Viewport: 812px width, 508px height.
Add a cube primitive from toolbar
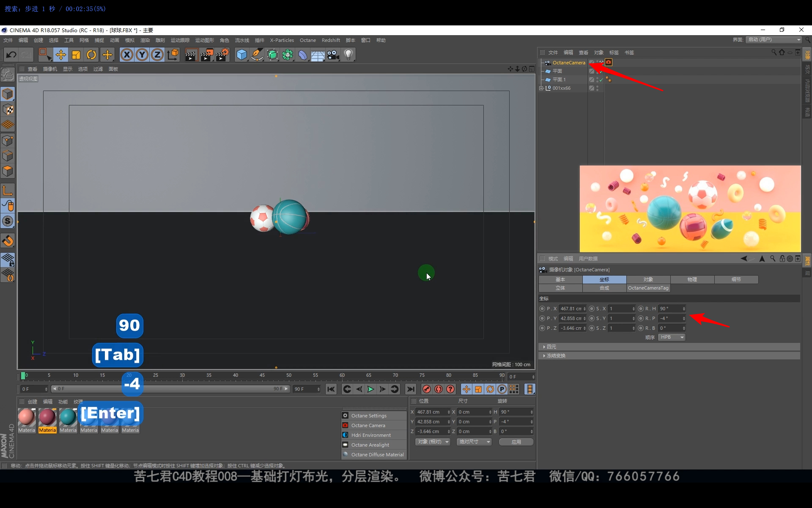pos(241,55)
